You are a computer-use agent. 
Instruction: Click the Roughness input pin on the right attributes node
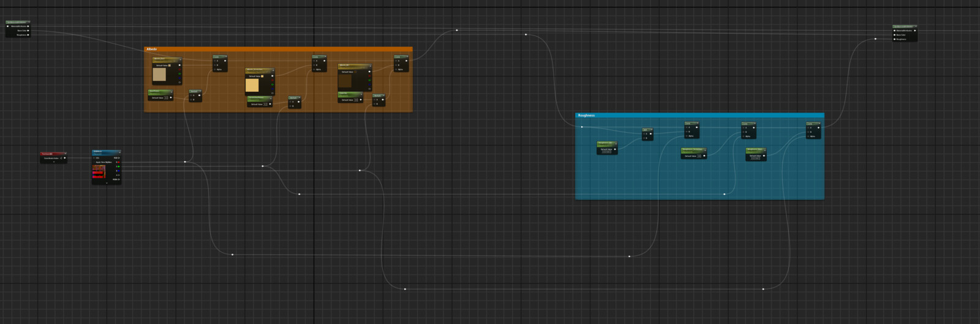click(895, 39)
